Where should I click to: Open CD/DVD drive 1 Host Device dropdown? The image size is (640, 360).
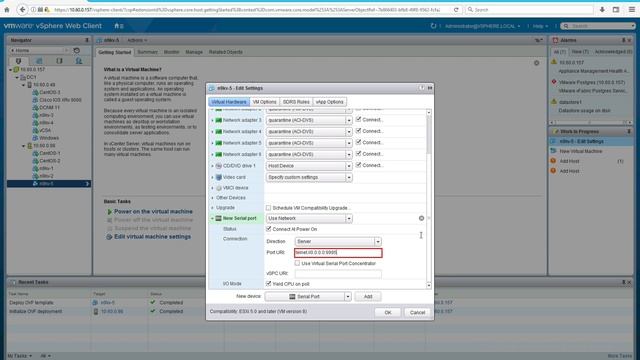pos(309,166)
